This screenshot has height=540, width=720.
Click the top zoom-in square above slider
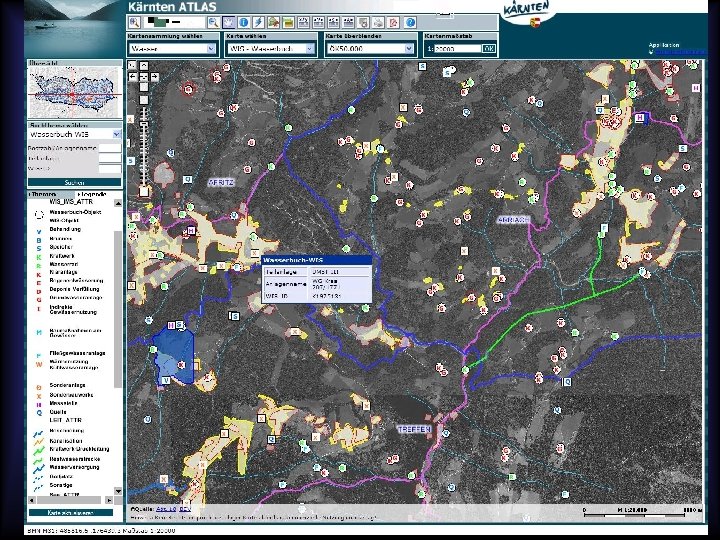click(x=144, y=87)
